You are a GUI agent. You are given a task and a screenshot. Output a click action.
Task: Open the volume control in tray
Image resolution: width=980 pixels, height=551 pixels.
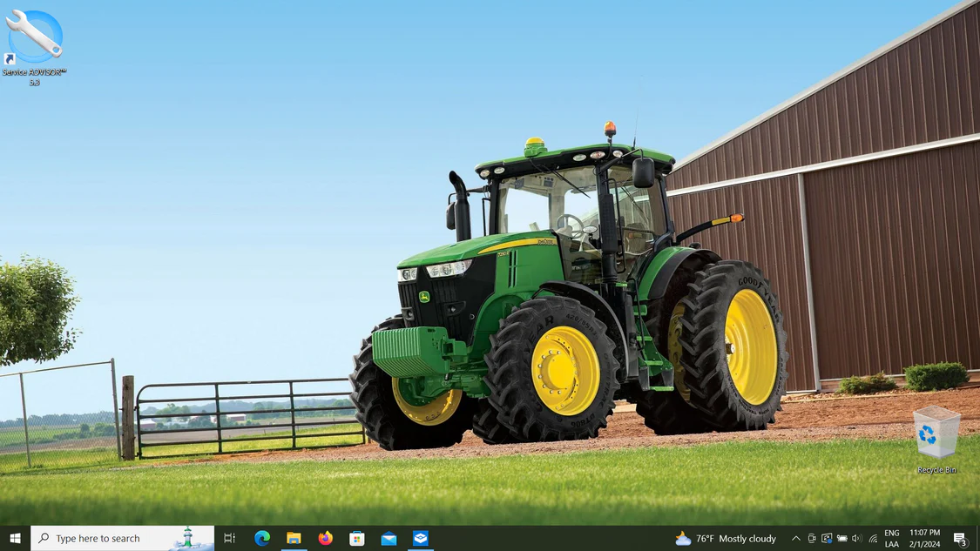coord(856,539)
